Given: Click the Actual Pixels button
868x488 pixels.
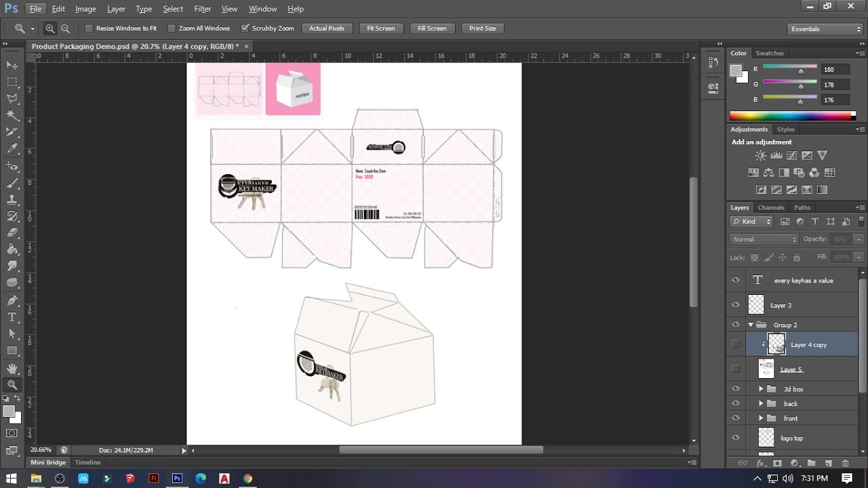Looking at the screenshot, I should point(327,28).
